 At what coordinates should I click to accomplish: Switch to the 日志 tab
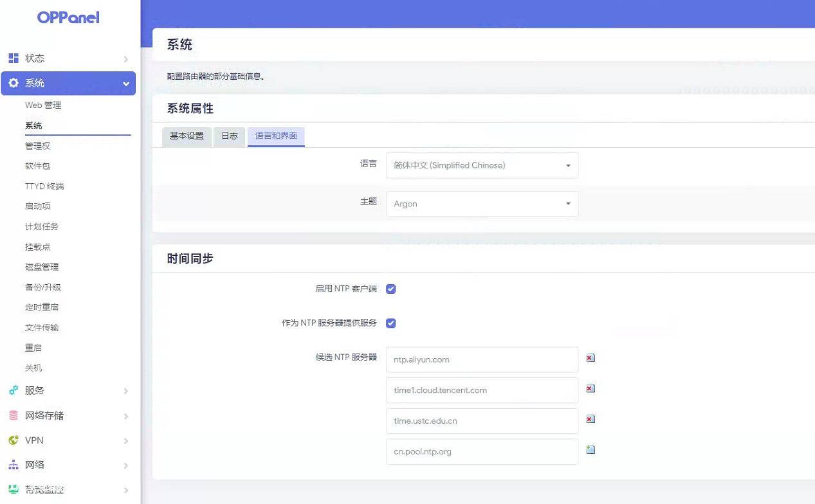click(230, 136)
